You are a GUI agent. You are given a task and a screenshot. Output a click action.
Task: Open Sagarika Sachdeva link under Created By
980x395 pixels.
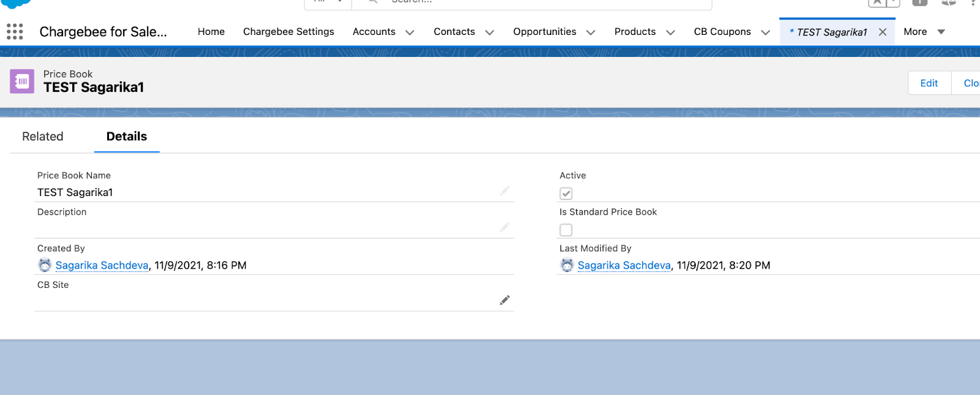[x=102, y=265]
